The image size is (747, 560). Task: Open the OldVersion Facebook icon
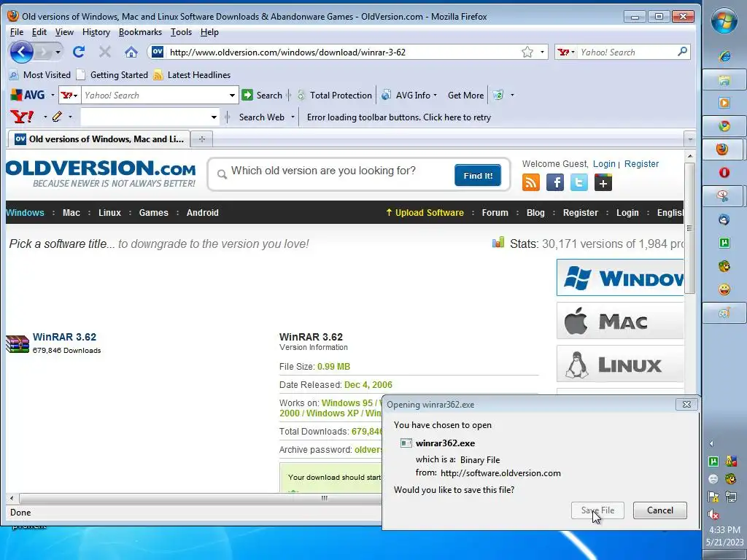pos(555,182)
